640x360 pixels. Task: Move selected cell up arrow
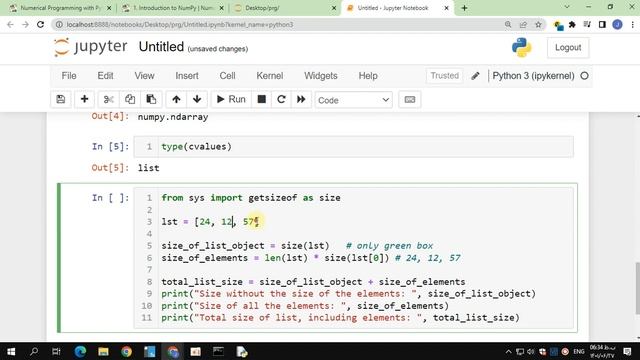176,100
